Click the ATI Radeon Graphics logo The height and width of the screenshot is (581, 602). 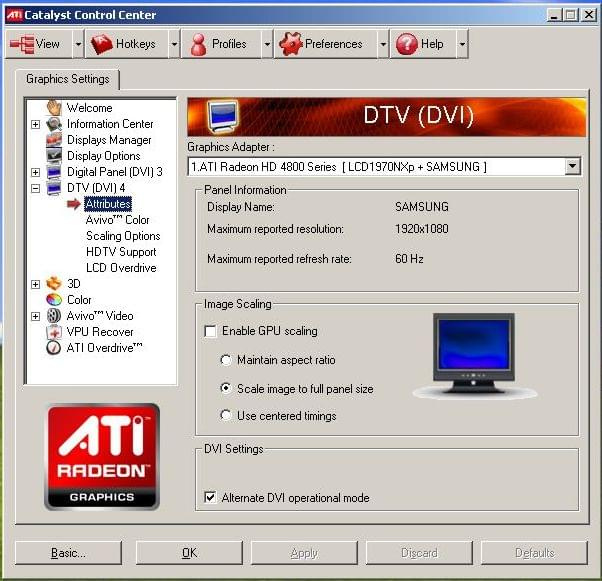click(102, 457)
